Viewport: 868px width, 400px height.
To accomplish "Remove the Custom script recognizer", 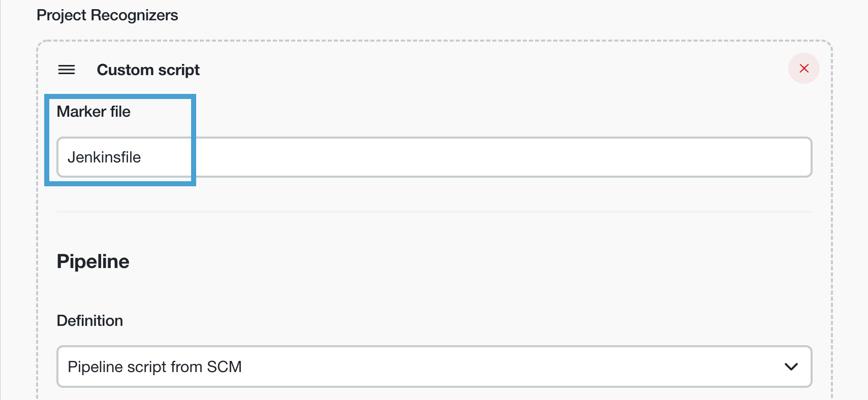I will (x=803, y=69).
